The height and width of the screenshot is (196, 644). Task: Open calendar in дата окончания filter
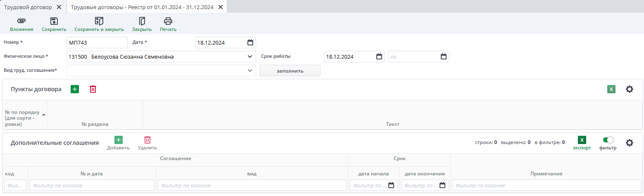pyautogui.click(x=442, y=185)
